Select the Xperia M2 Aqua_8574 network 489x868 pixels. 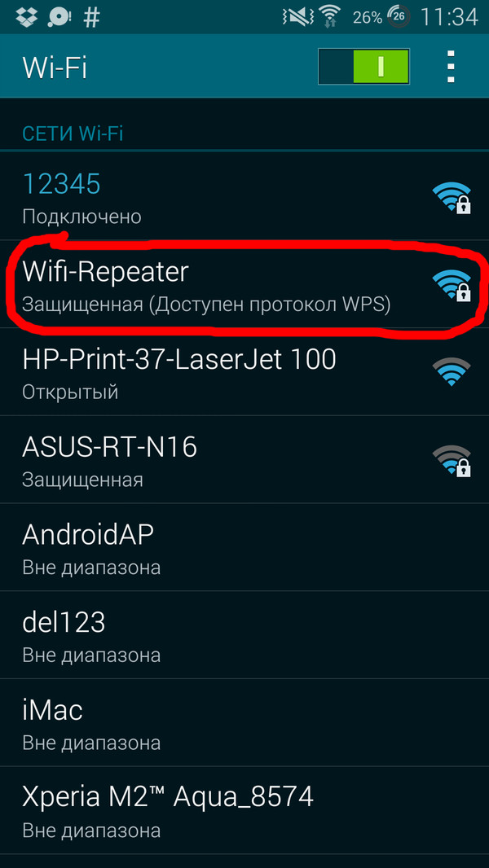tap(244, 810)
